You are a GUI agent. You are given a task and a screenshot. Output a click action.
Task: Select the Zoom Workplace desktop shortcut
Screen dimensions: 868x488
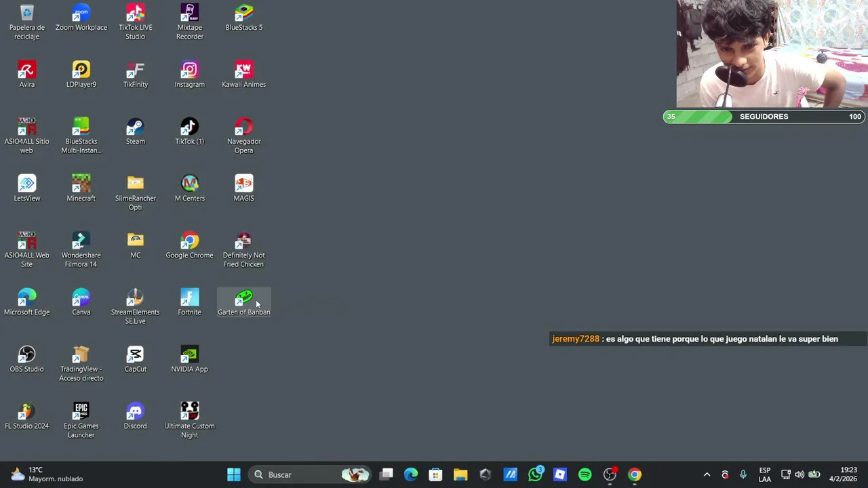[x=81, y=18]
